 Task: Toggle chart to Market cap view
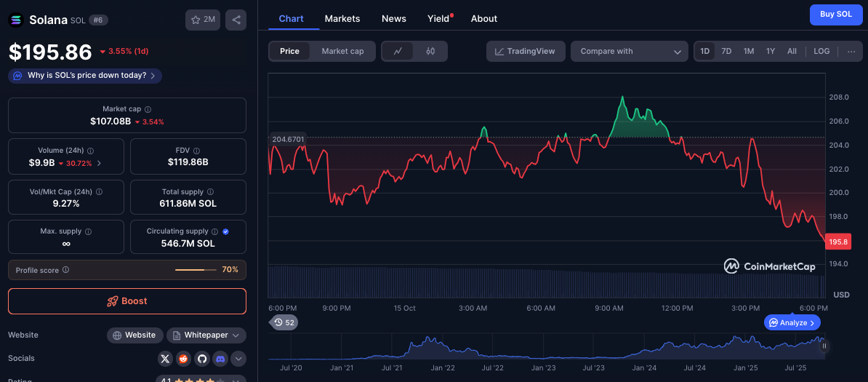point(342,51)
